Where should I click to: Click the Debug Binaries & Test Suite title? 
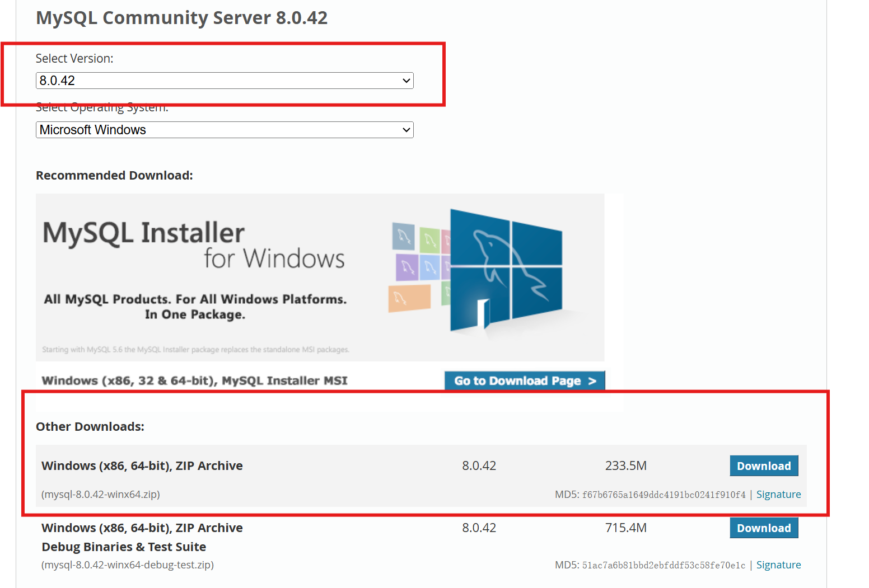pyautogui.click(x=124, y=547)
